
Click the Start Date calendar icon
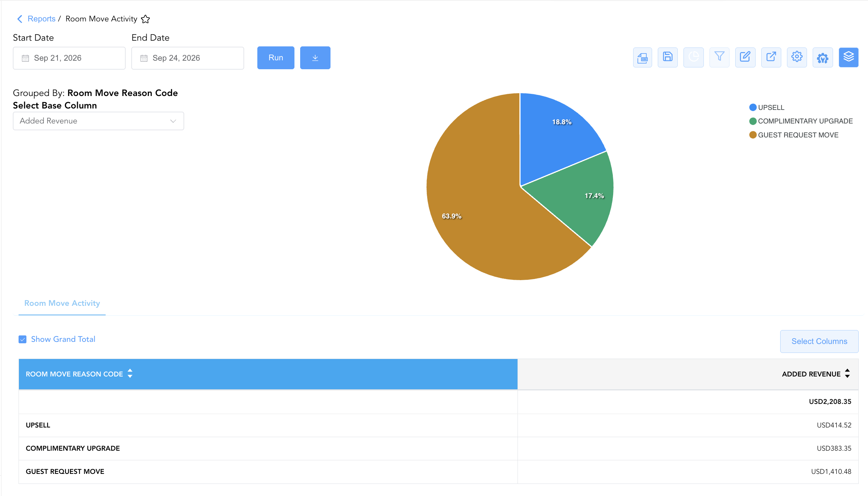point(25,58)
